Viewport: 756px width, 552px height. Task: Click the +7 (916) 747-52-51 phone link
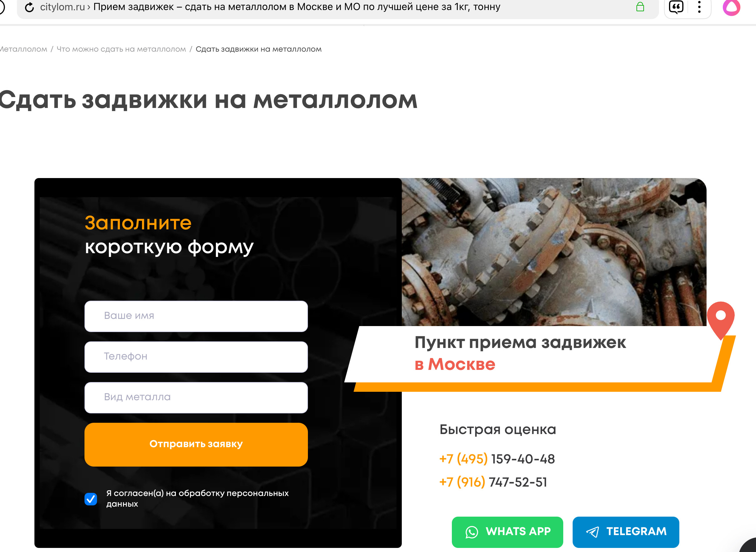pyautogui.click(x=493, y=482)
